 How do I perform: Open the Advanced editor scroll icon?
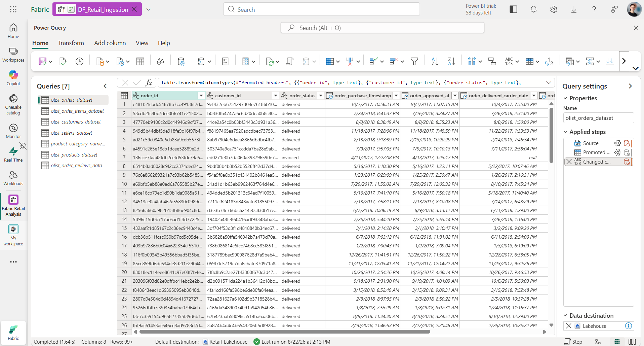[x=289, y=61]
